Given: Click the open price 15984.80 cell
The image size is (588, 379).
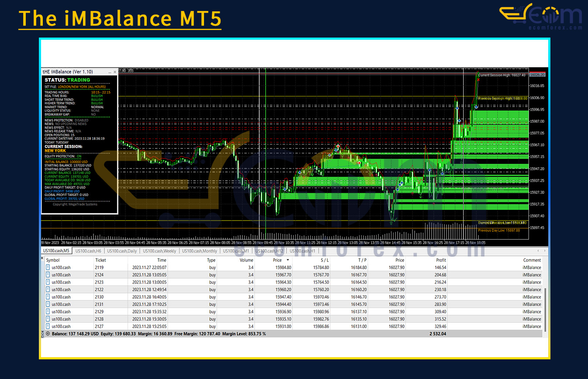Looking at the screenshot, I should 284,268.
